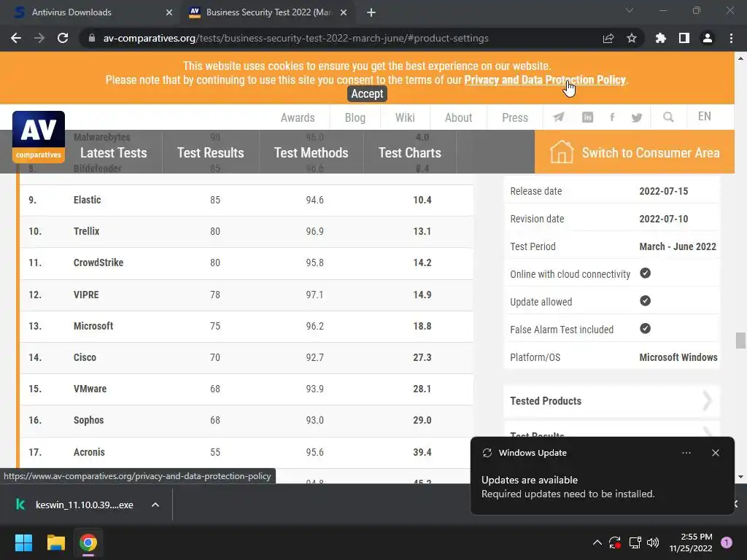Image resolution: width=747 pixels, height=560 pixels.
Task: Open the Blog menu item
Action: tap(355, 117)
